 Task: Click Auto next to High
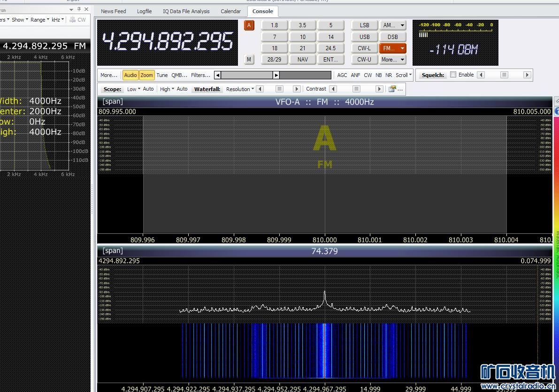pos(182,89)
